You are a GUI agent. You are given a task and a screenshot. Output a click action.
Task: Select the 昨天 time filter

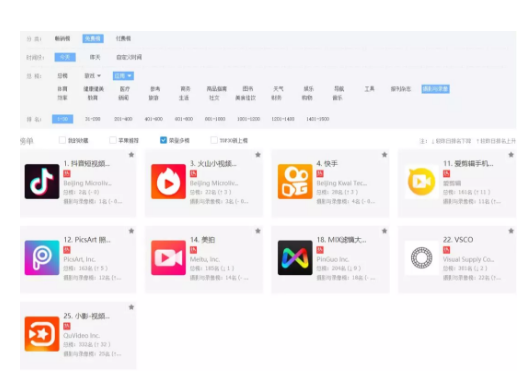click(95, 57)
